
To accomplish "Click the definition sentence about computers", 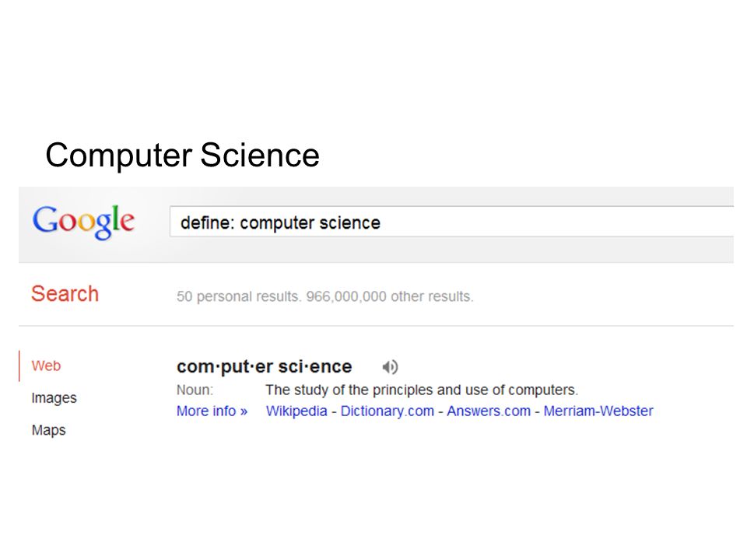I will click(422, 390).
